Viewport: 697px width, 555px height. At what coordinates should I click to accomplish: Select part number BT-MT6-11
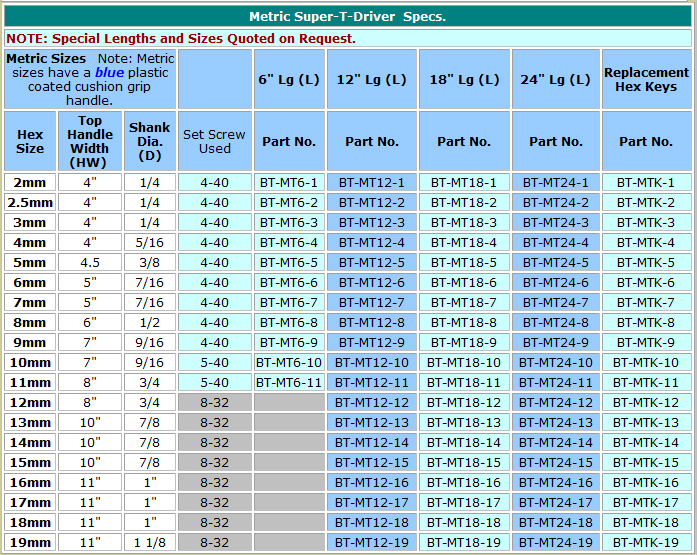coord(289,382)
